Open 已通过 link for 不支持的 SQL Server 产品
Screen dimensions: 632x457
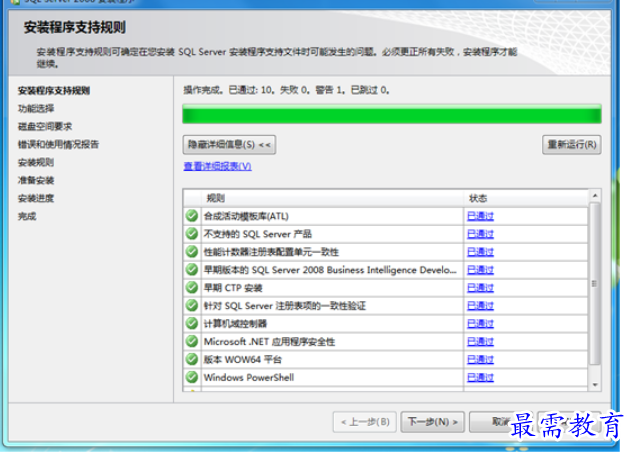tap(480, 234)
